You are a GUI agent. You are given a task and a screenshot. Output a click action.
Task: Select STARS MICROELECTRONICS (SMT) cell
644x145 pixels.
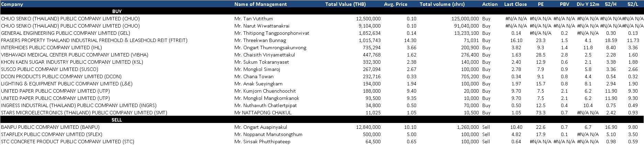(x=84, y=113)
